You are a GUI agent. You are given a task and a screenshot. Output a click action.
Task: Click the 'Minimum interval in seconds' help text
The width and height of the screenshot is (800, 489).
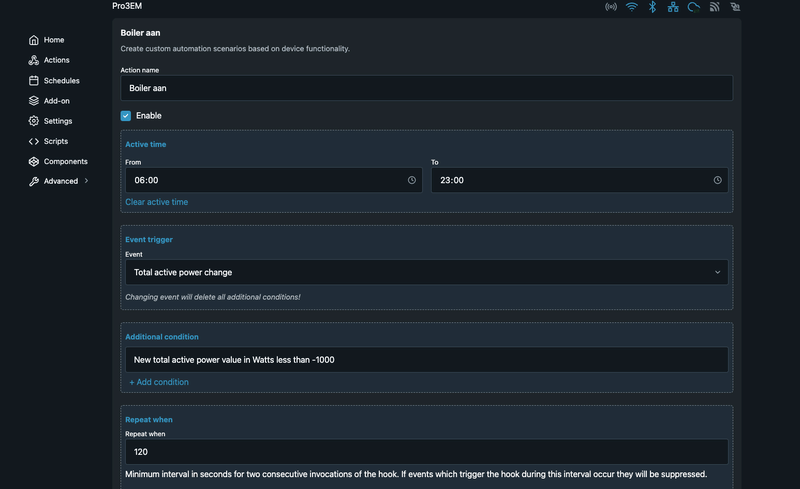point(416,474)
